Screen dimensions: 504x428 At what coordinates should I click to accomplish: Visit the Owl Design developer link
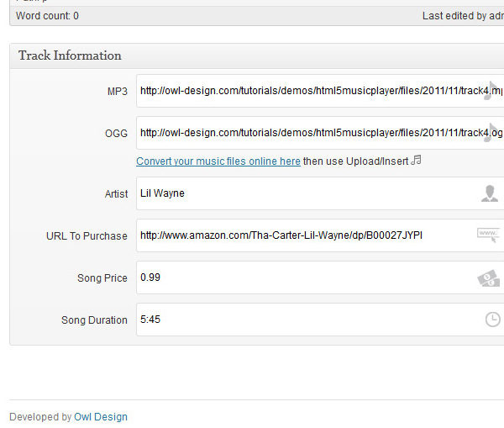(x=101, y=417)
